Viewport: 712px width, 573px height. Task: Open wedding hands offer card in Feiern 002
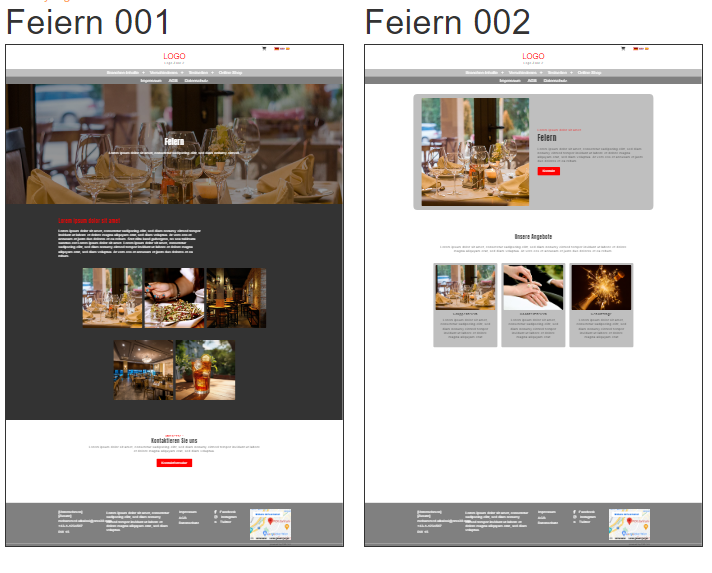(533, 305)
